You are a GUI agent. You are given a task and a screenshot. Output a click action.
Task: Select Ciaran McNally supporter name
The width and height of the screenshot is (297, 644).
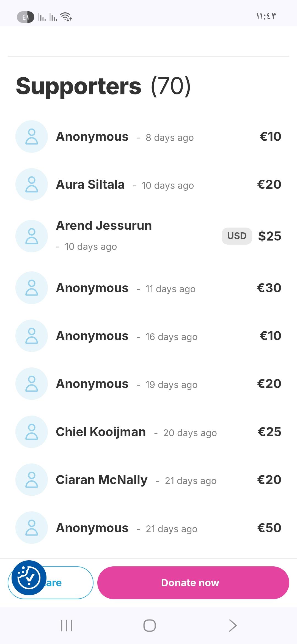101,480
